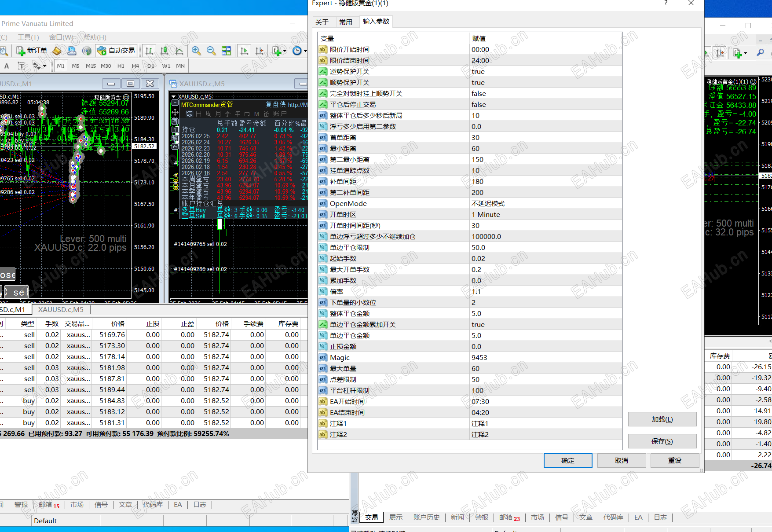This screenshot has width=772, height=532.
Task: Expand the indicators dropdown arrow on the toolbar
Action: tap(284, 51)
